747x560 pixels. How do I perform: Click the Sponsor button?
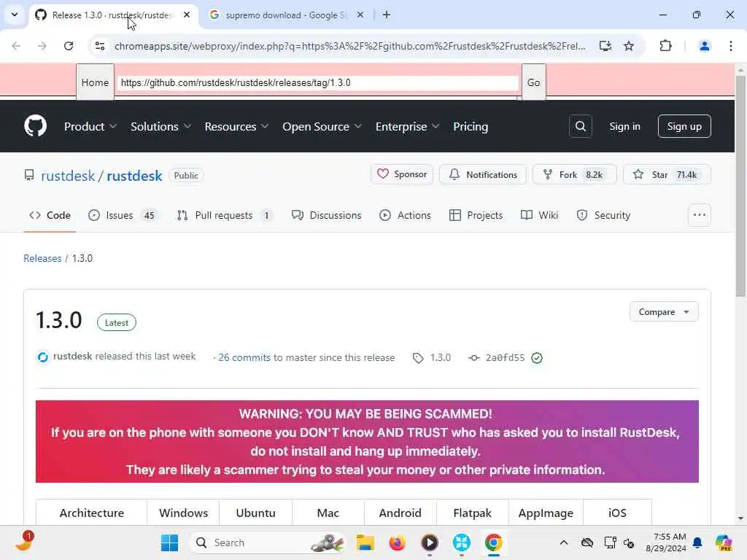coord(402,174)
